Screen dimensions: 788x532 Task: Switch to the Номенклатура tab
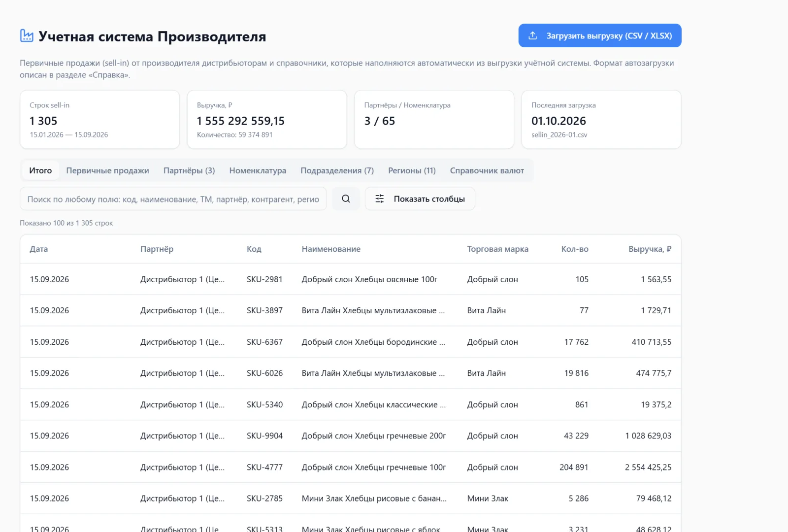pos(258,170)
